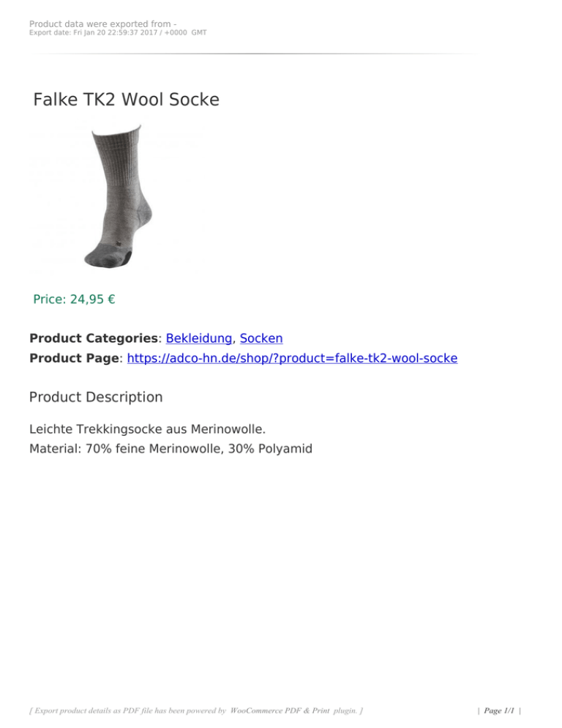This screenshot has width=562, height=728.
Task: Click the green Price 24,95 € text
Action: point(74,300)
